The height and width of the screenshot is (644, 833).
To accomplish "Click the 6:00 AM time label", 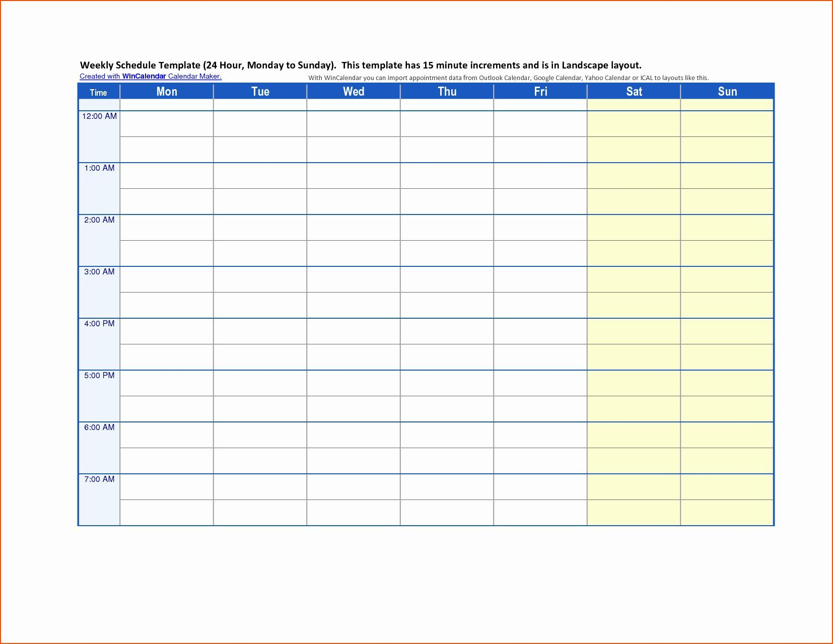I will click(100, 427).
